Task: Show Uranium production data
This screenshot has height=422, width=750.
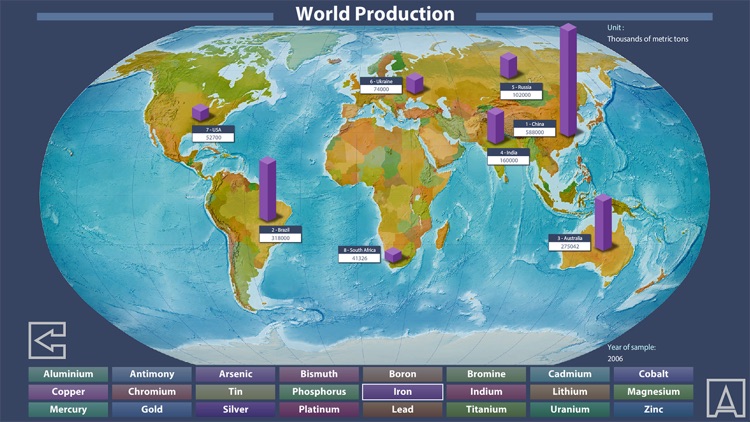Action: pos(570,410)
